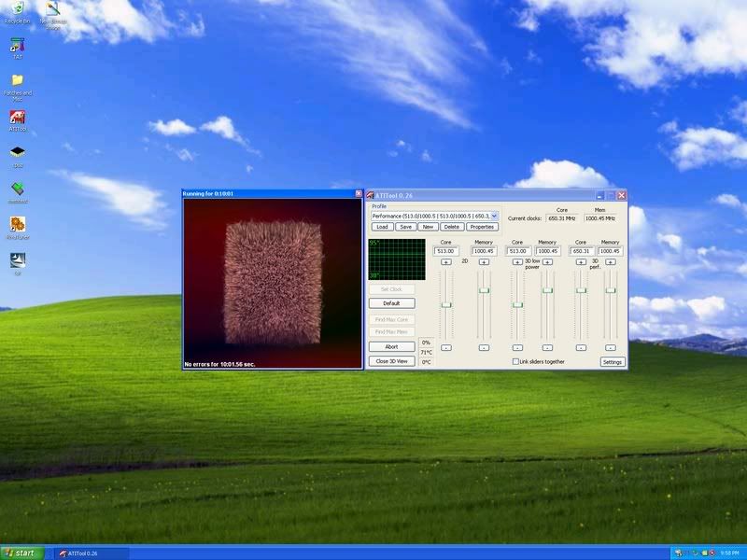The height and width of the screenshot is (560, 747).
Task: Click the 3D perf. Memory slider handle
Action: pyautogui.click(x=611, y=290)
